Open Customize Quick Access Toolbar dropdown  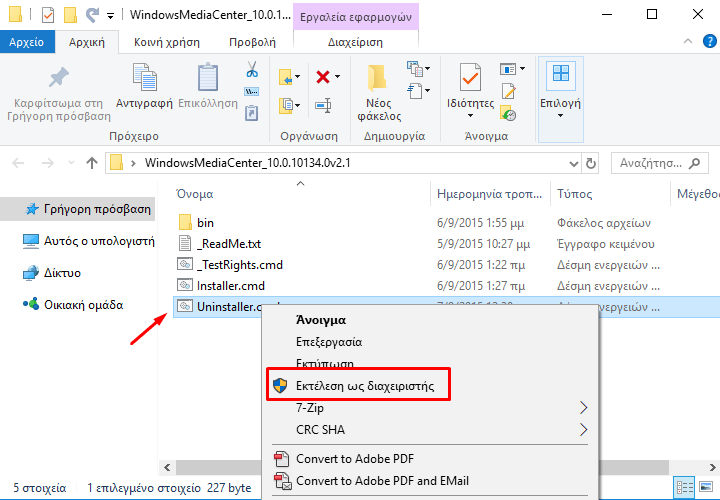[110, 17]
